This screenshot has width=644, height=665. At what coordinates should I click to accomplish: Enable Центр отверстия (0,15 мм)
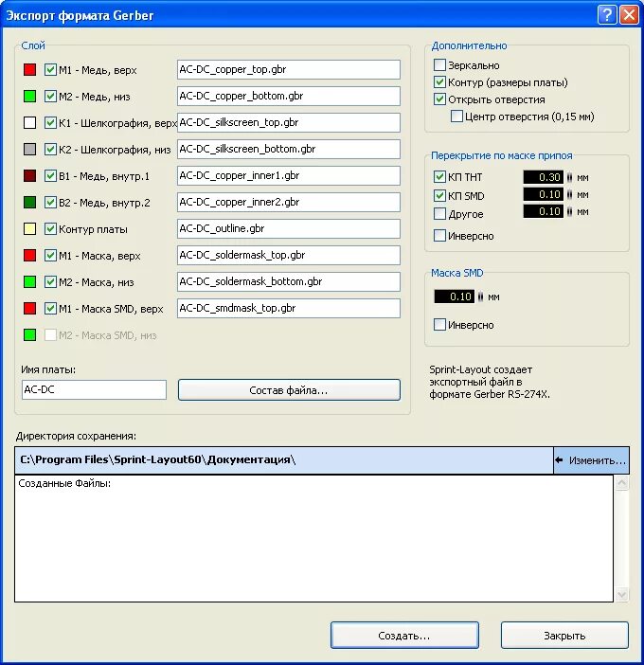456,117
